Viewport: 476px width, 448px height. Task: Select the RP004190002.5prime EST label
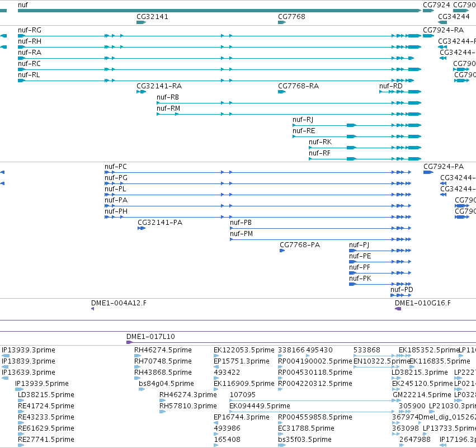[315, 361]
